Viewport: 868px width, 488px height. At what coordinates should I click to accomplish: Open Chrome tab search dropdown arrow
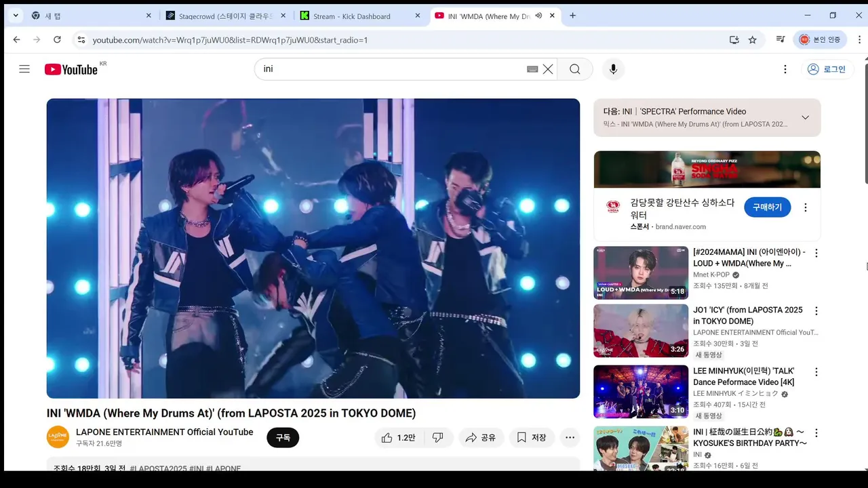pyautogui.click(x=16, y=16)
